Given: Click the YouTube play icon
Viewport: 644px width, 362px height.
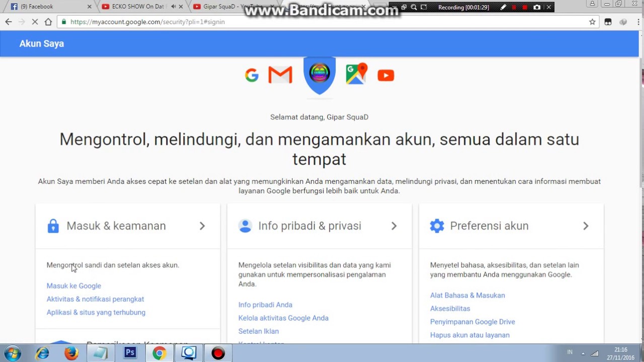Looking at the screenshot, I should (x=386, y=75).
